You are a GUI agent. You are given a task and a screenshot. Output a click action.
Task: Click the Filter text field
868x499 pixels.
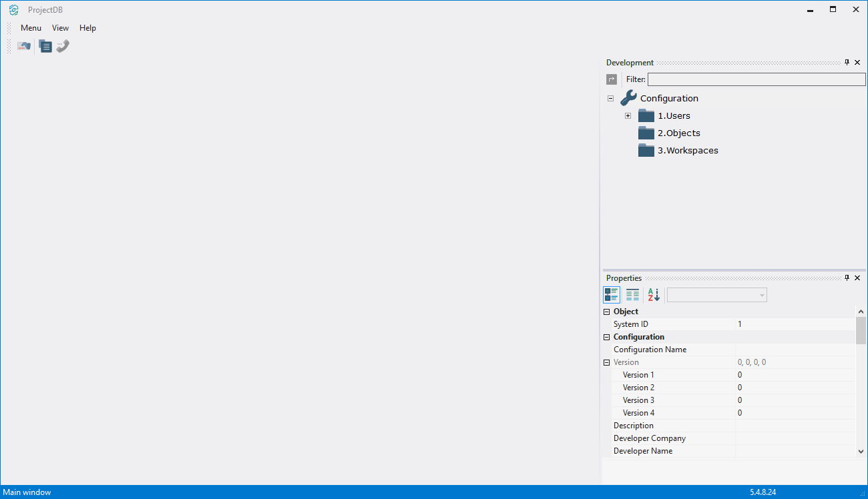click(756, 79)
